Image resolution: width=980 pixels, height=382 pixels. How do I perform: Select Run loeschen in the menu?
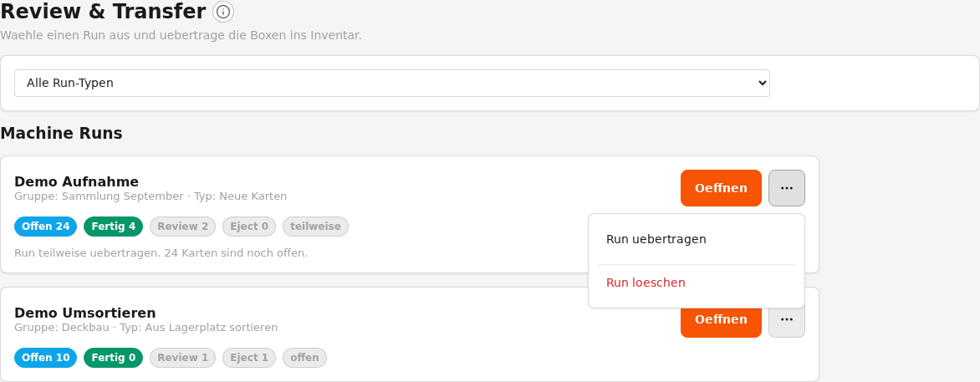pos(697,283)
